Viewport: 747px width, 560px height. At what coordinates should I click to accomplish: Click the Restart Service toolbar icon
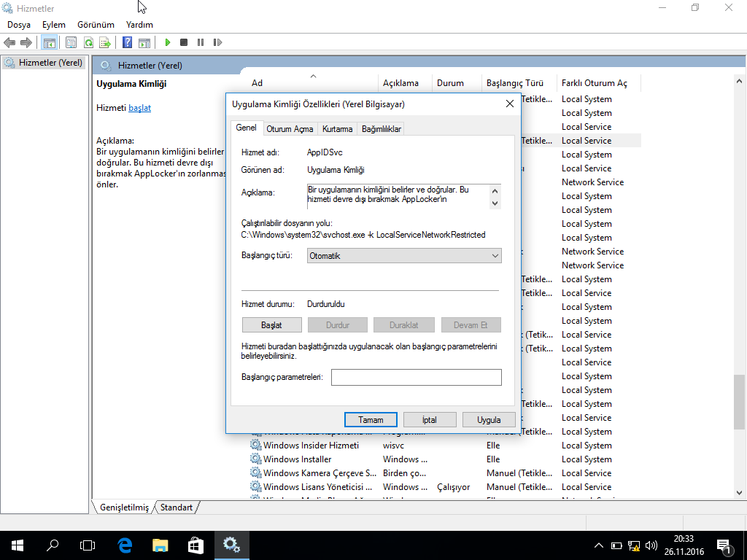[217, 42]
